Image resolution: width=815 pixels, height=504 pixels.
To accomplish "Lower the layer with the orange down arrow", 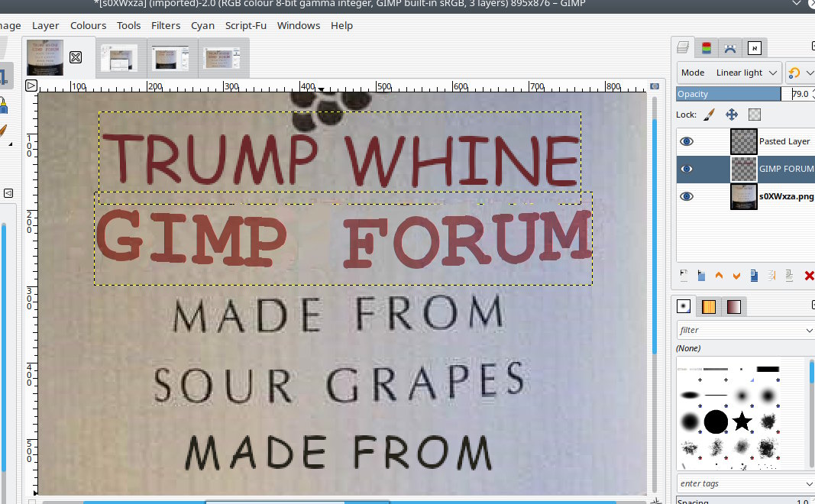I will pyautogui.click(x=736, y=276).
